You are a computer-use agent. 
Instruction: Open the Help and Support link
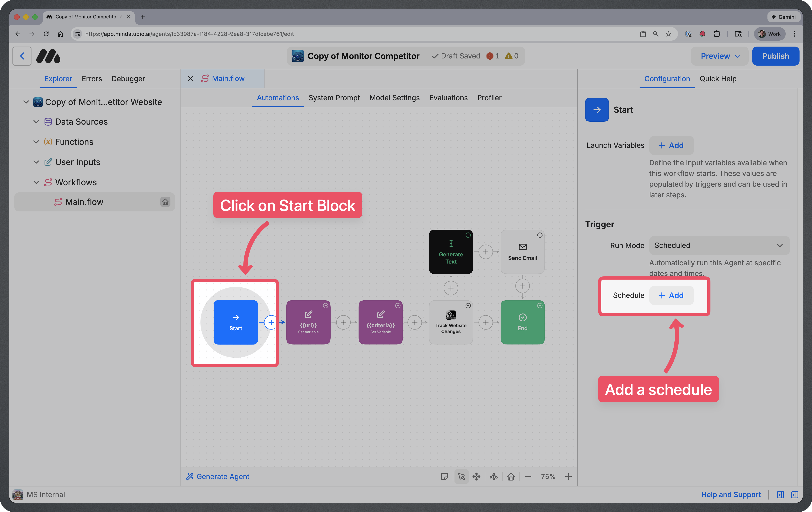click(x=731, y=494)
